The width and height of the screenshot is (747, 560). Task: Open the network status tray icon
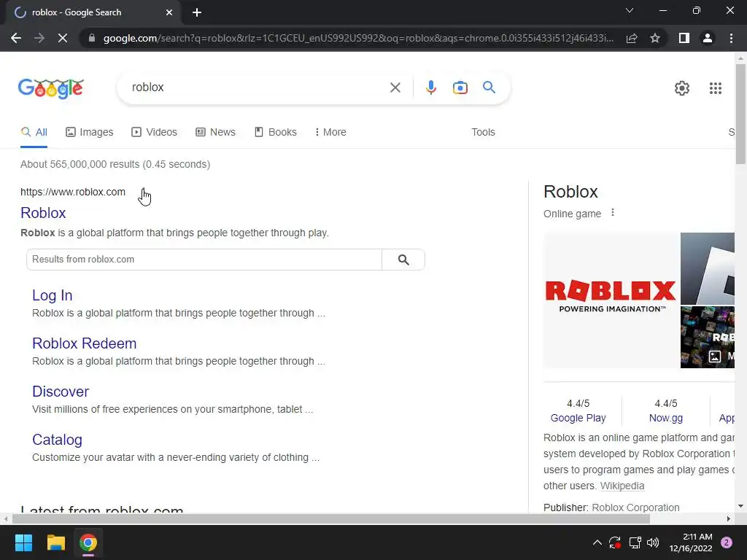pyautogui.click(x=635, y=542)
